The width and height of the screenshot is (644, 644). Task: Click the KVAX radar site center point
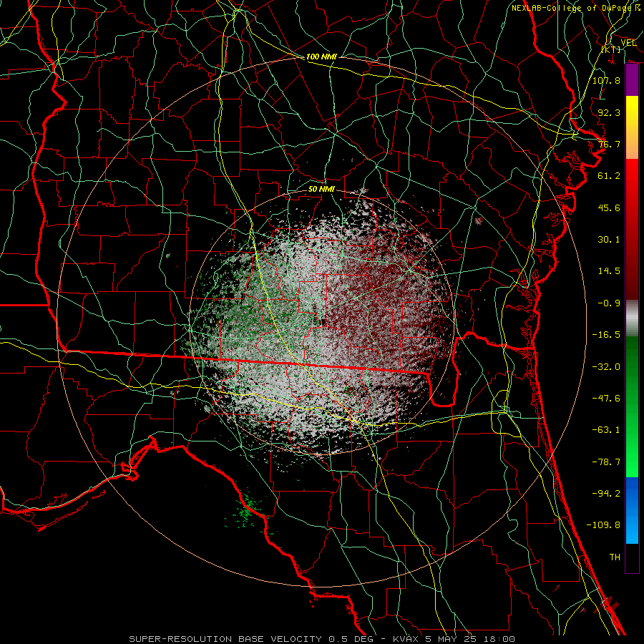(x=322, y=323)
